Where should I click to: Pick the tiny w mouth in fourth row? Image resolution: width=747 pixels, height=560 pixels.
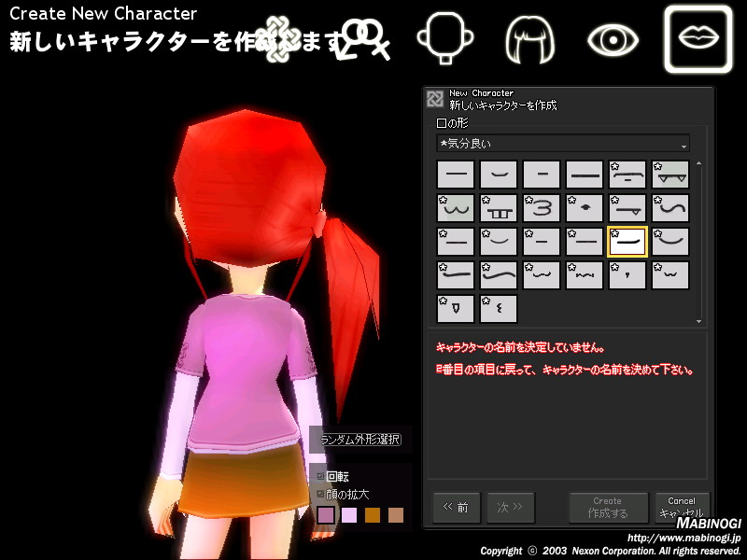669,275
